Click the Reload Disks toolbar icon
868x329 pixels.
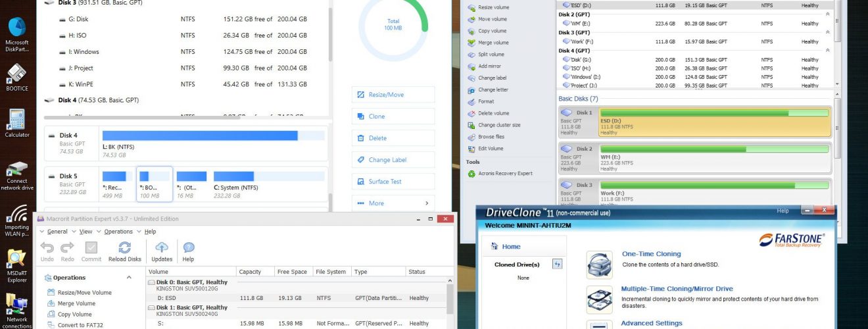(124, 247)
